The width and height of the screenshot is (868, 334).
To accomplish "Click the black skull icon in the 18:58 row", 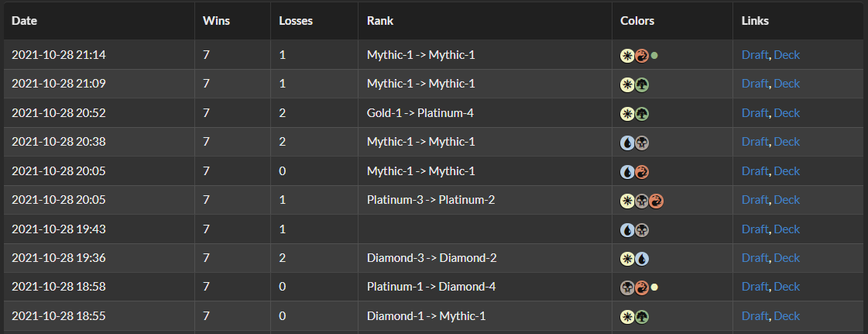I will click(628, 288).
